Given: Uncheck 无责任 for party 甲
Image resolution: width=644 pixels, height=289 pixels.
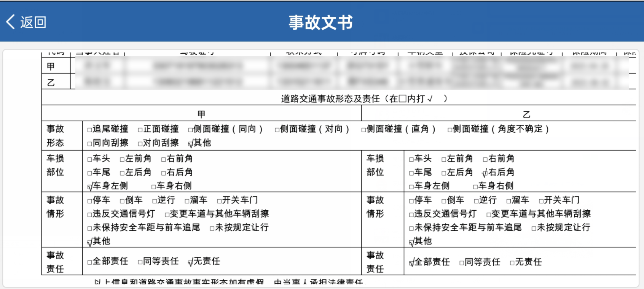Looking at the screenshot, I should pos(191,262).
